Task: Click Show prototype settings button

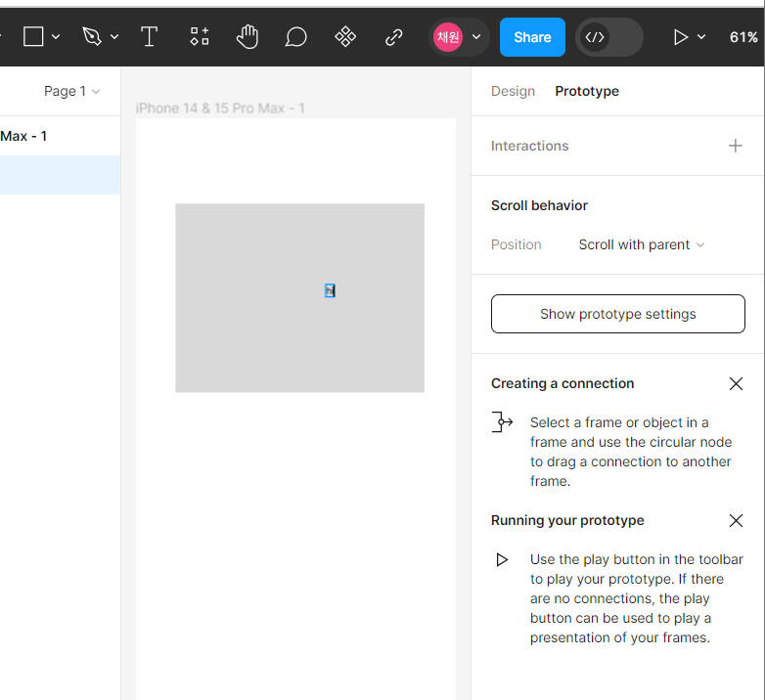Action: pyautogui.click(x=617, y=314)
